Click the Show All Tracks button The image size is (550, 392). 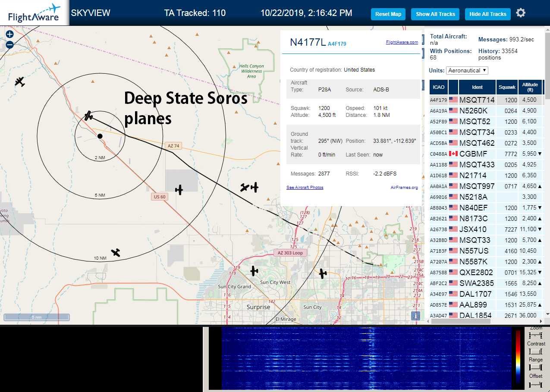435,14
